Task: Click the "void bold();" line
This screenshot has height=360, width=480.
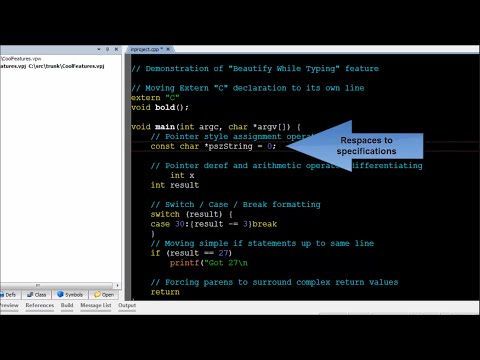Action: pyautogui.click(x=160, y=107)
